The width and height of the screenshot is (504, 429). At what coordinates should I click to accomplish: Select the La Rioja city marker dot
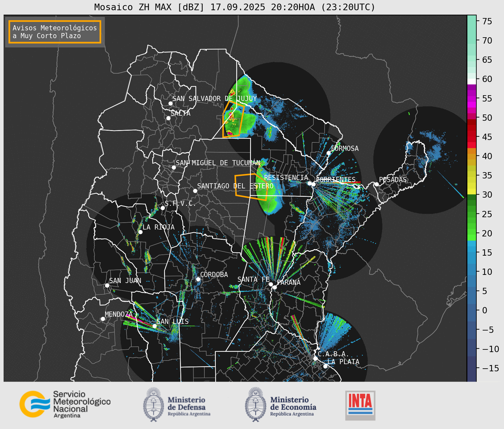(140, 232)
